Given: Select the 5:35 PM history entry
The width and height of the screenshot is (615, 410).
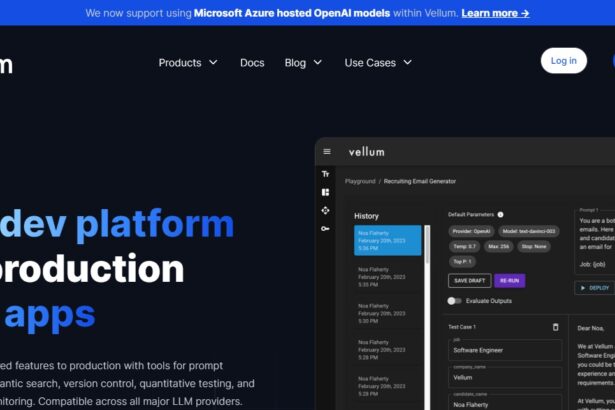Looking at the screenshot, I should coord(388,277).
